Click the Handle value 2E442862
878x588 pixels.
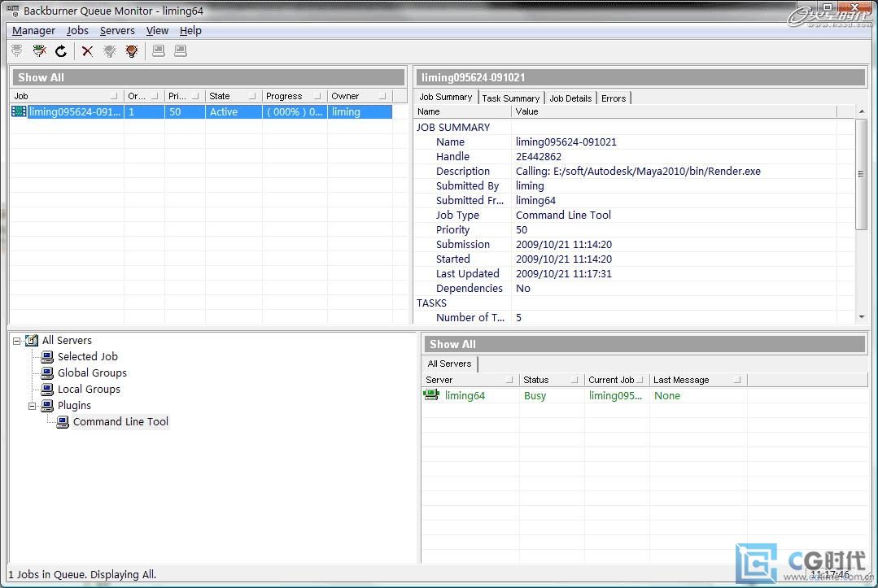pyautogui.click(x=538, y=157)
